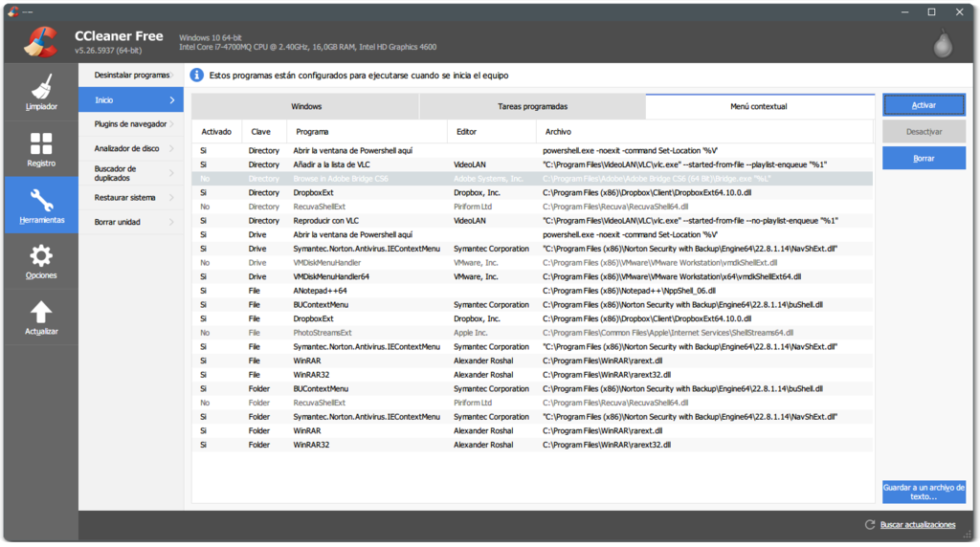Open the Opciones gear icon
The image size is (980, 547).
click(41, 256)
